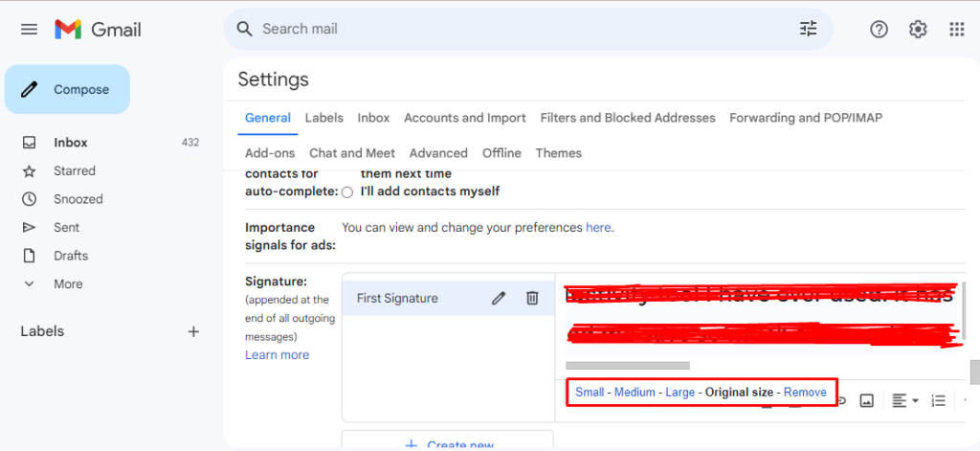
Task: Edit First Signature name with pencil icon
Action: (x=498, y=299)
